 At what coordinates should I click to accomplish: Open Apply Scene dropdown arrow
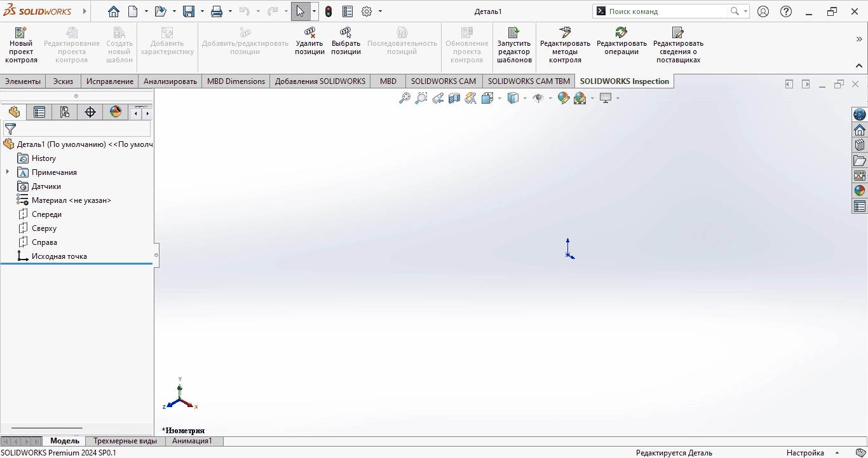592,98
